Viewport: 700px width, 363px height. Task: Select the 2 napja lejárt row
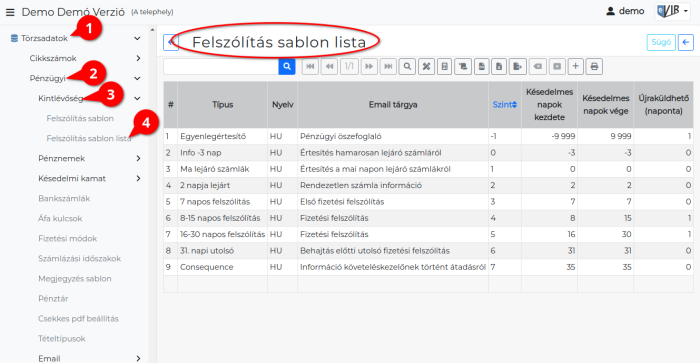tap(428, 185)
